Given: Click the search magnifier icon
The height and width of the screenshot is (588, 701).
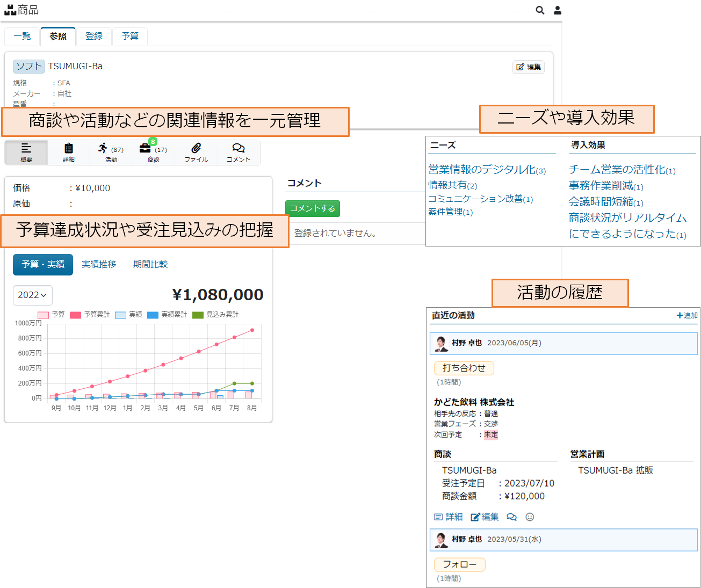Looking at the screenshot, I should tap(540, 10).
